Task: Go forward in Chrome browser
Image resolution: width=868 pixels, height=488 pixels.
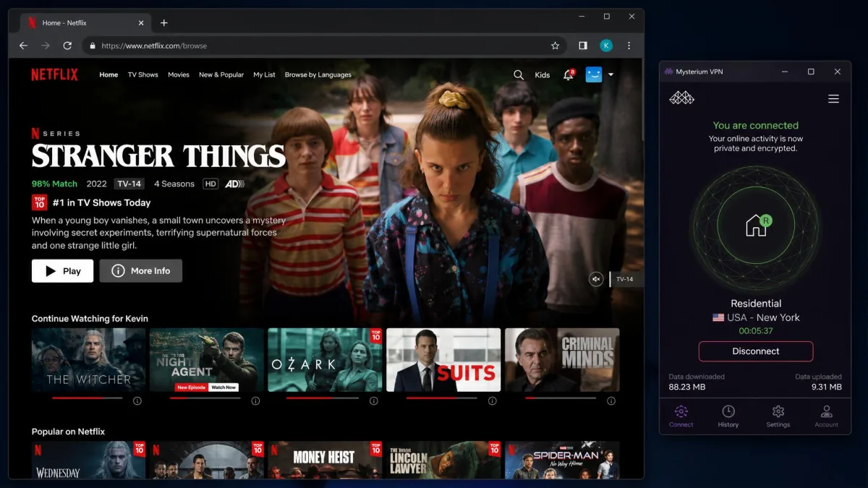Action: point(45,46)
